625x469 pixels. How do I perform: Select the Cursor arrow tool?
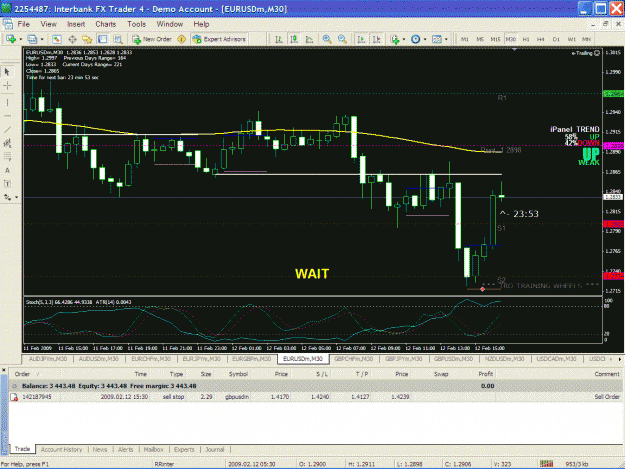tap(7, 72)
